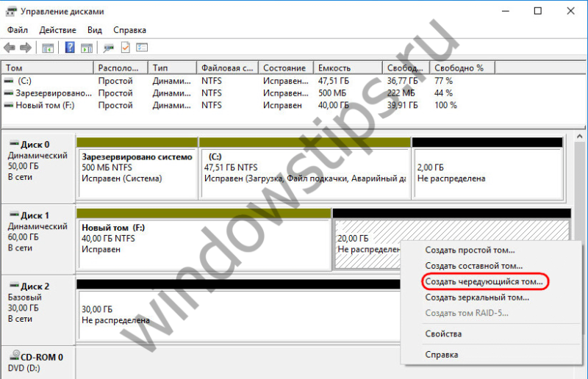Click the show/hide console tree icon
Viewport: 588px width, 379px height.
point(48,48)
